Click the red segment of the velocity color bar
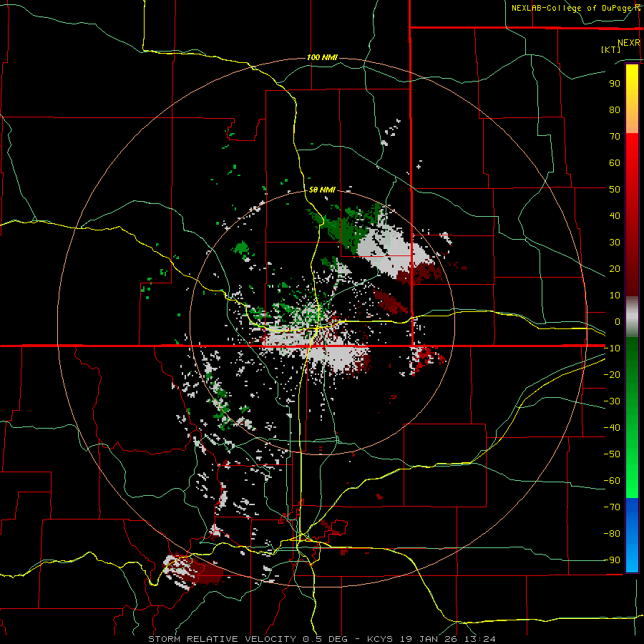The height and width of the screenshot is (644, 644). click(632, 215)
